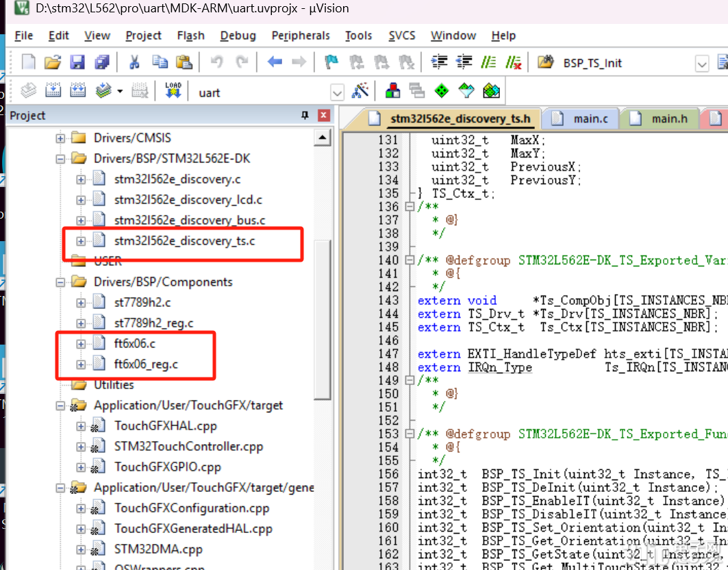Comment selection with green slashes icon
This screenshot has width=728, height=570.
pos(488,62)
